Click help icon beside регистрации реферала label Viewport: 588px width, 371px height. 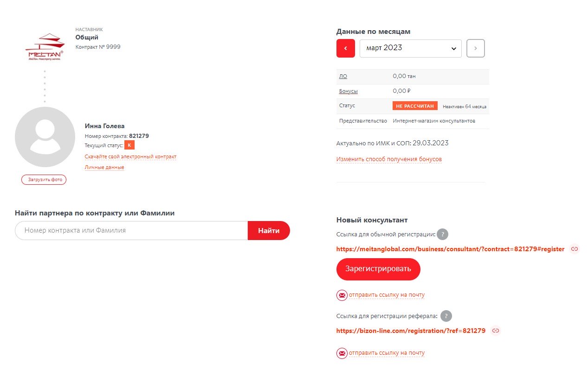tap(446, 316)
